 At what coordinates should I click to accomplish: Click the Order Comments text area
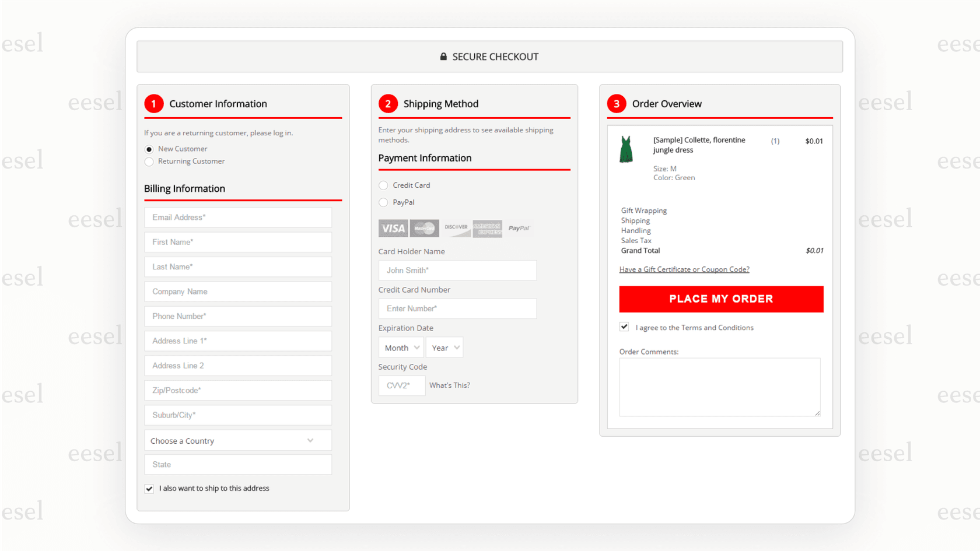(719, 387)
